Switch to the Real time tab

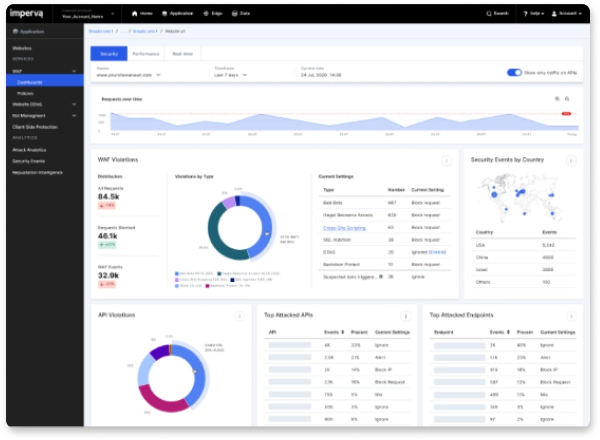183,53
